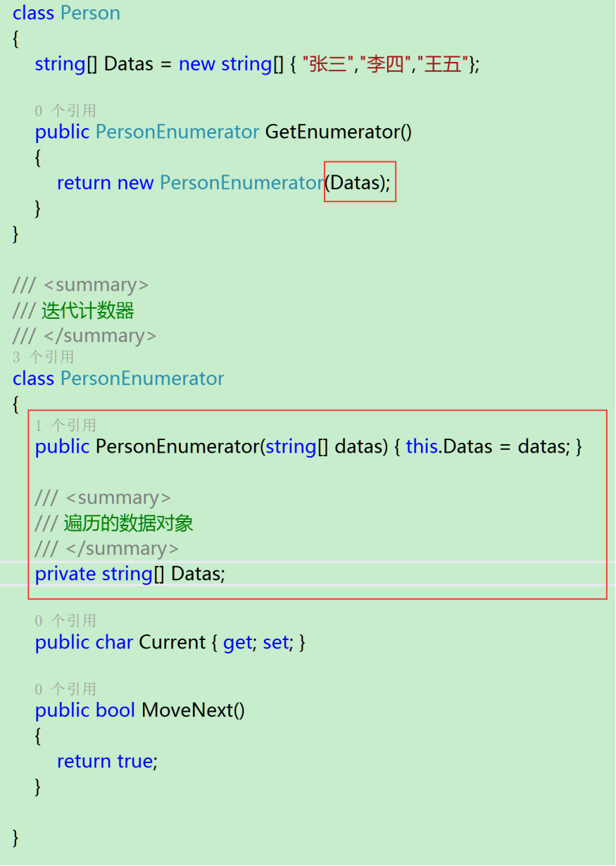This screenshot has height=866, width=616.
Task: Click the 'get' accessor of Current
Action: point(237,642)
